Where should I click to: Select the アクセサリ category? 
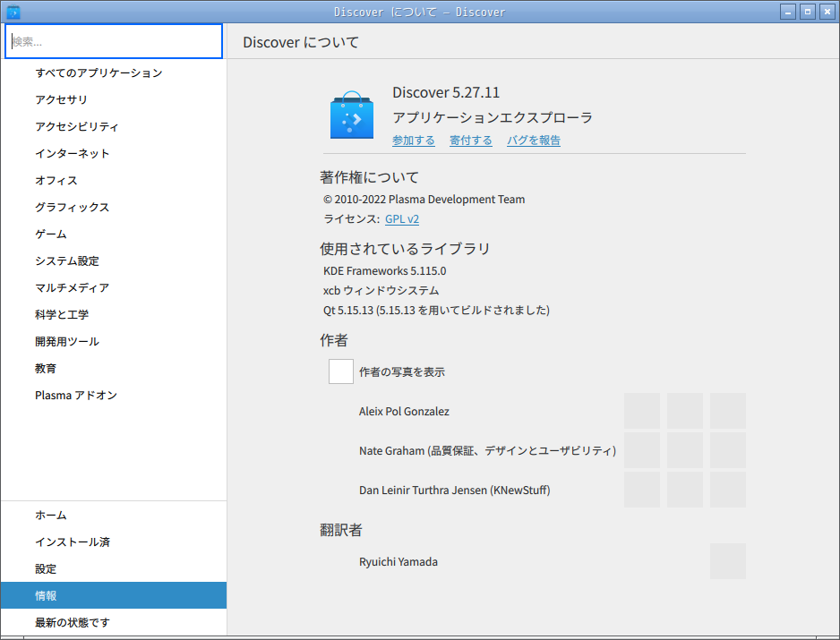(x=114, y=99)
